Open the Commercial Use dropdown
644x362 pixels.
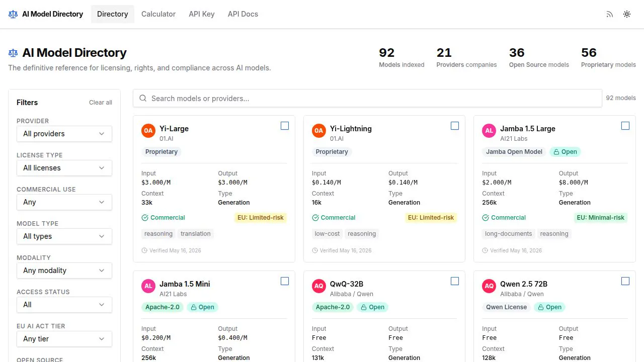click(x=64, y=202)
